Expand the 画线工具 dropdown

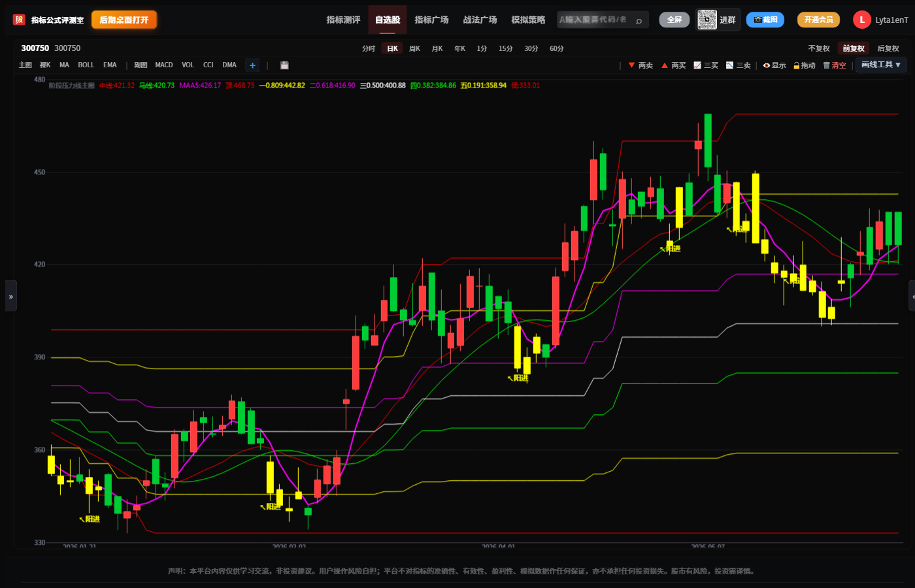[x=880, y=65]
